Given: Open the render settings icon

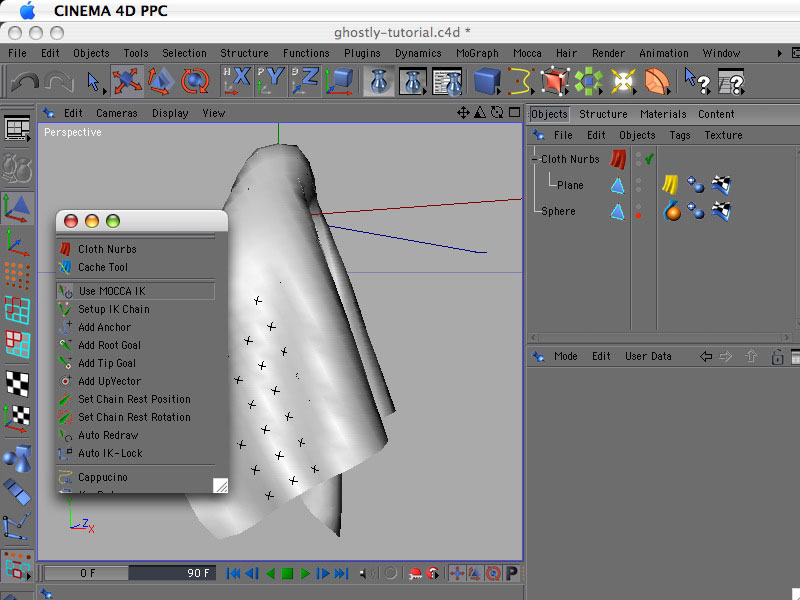Looking at the screenshot, I should tap(447, 80).
